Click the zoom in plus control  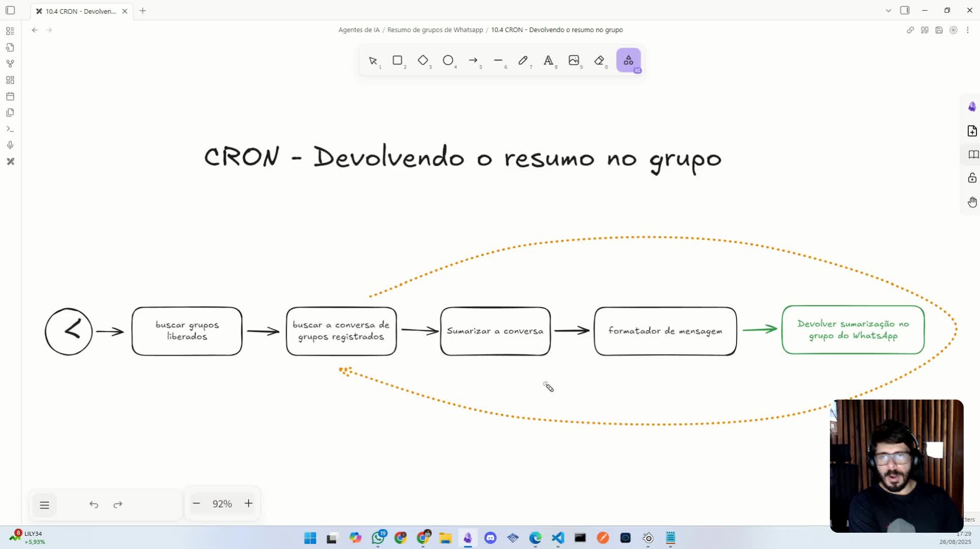click(249, 503)
